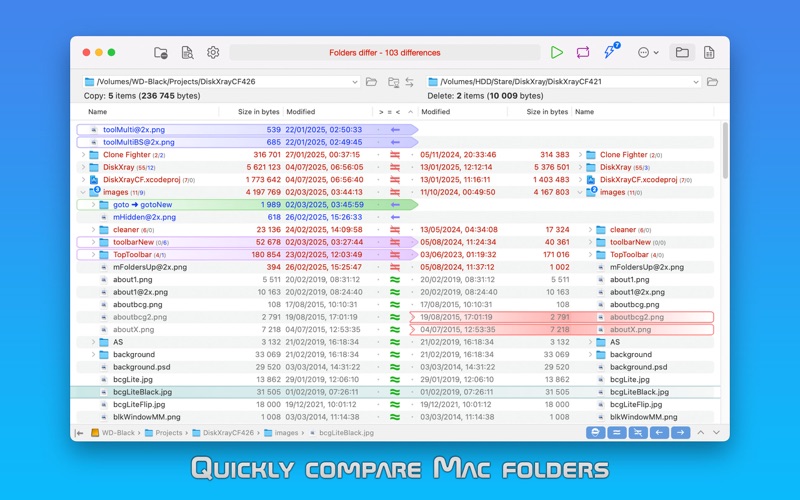800x500 pixels.
Task: Click the folder-on-computer icon between path fields
Action: point(393,82)
